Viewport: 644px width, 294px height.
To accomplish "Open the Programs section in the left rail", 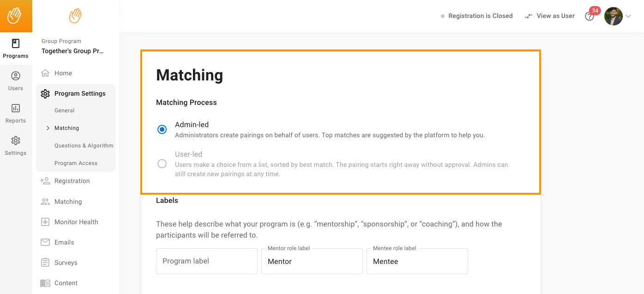I will [x=16, y=49].
